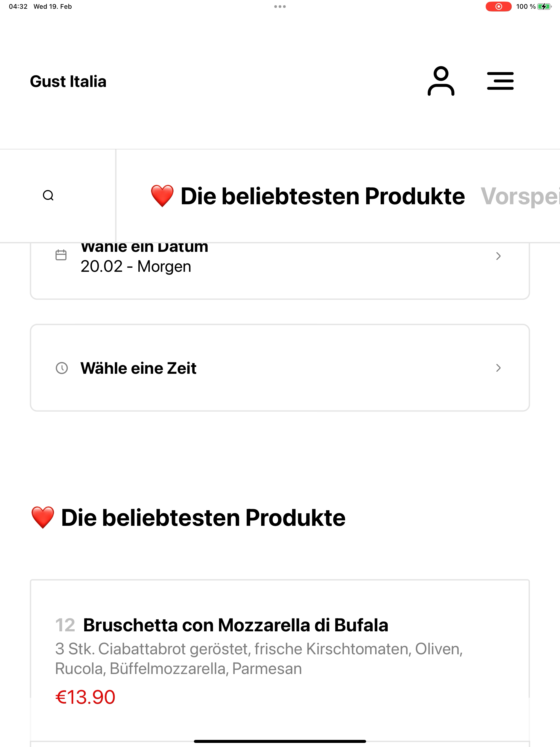560x747 pixels.
Task: Expand the date chevron for 20.02 - Morgen
Action: click(498, 256)
